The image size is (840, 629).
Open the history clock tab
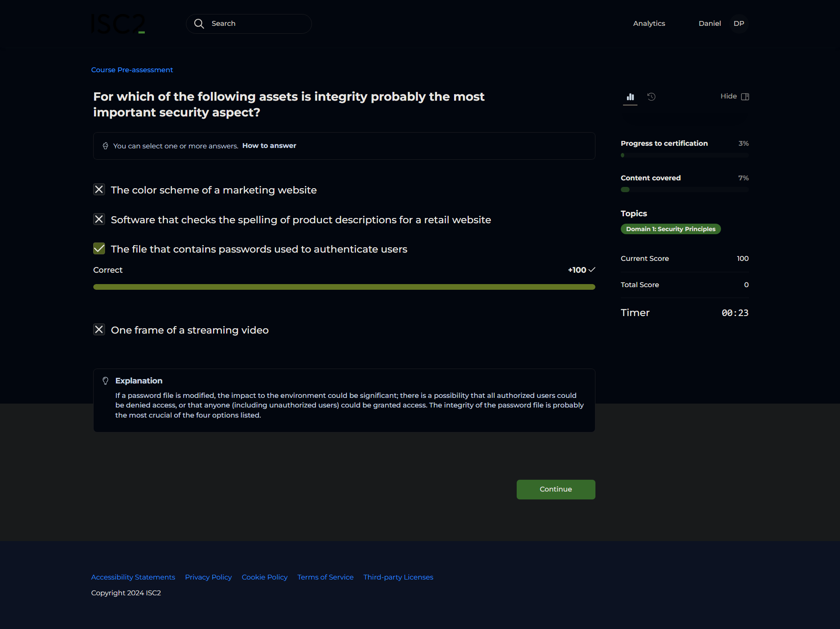(x=651, y=97)
